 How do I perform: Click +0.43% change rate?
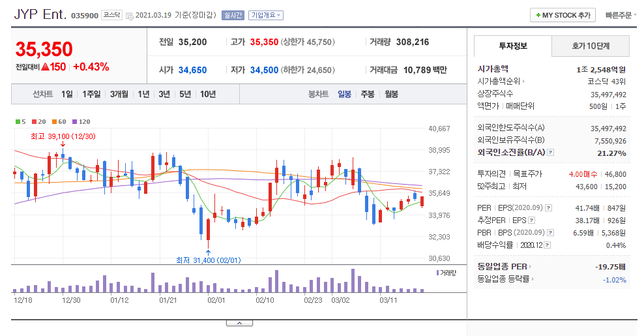click(x=91, y=67)
